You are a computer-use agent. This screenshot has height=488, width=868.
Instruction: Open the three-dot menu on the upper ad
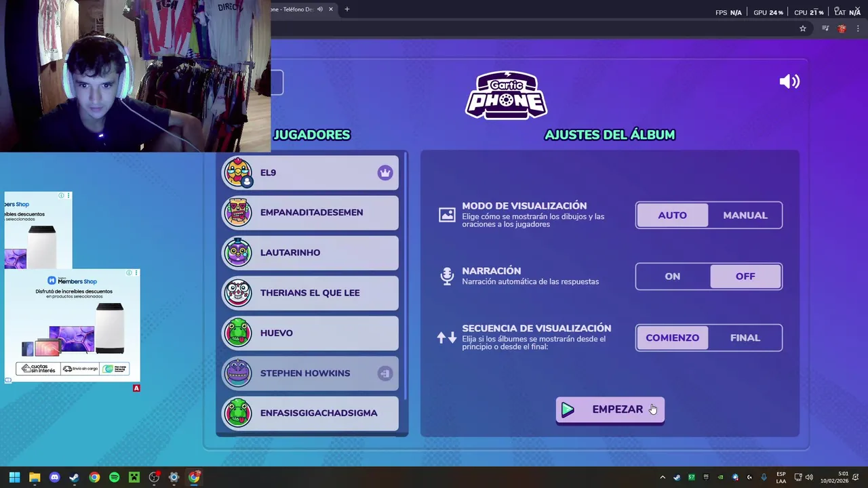pos(68,196)
